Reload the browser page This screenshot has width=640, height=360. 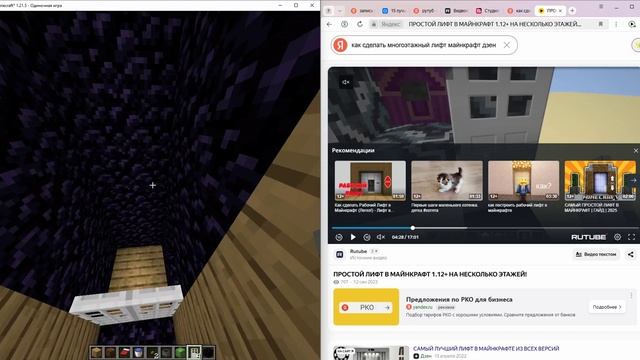click(360, 24)
